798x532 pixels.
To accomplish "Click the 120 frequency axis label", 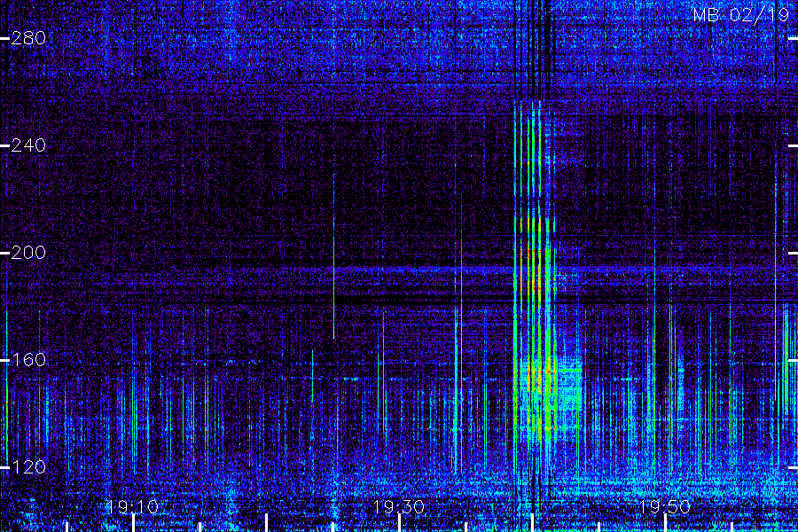I will point(28,467).
